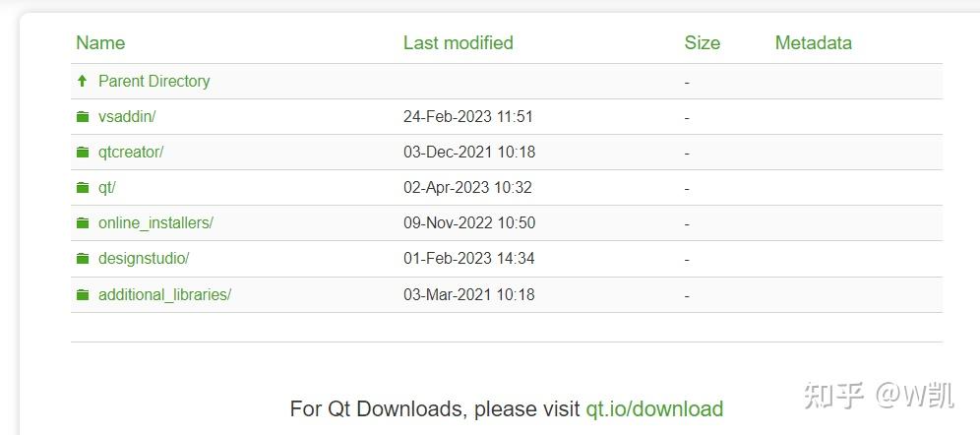Open the additional_libraries/ directory link
980x435 pixels.
pos(164,294)
